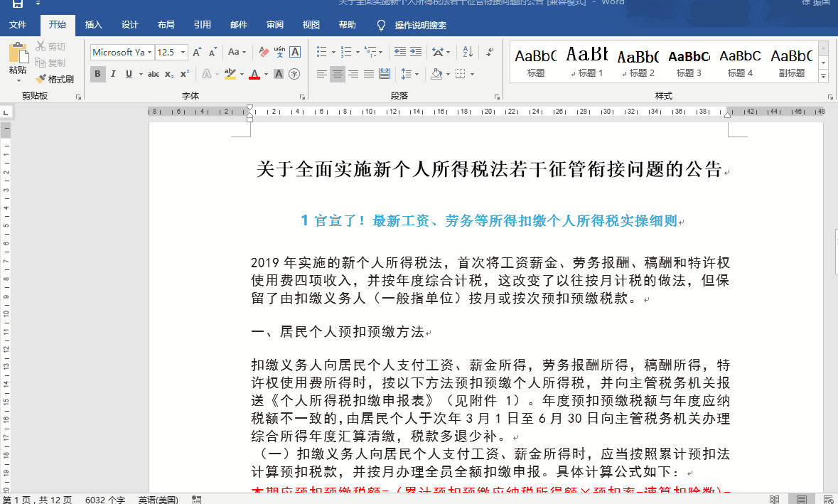Switch to the 插入 ribbon tab
Screen dimensions: 838x504
[93, 23]
